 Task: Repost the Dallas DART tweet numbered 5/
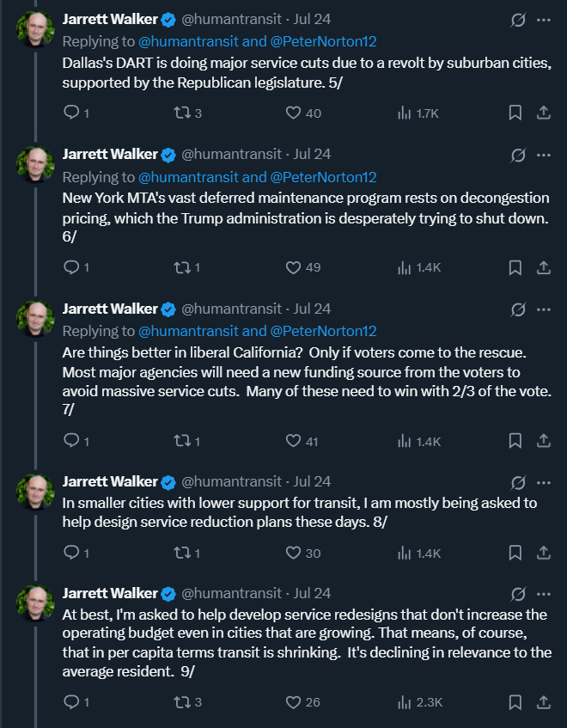pyautogui.click(x=181, y=113)
